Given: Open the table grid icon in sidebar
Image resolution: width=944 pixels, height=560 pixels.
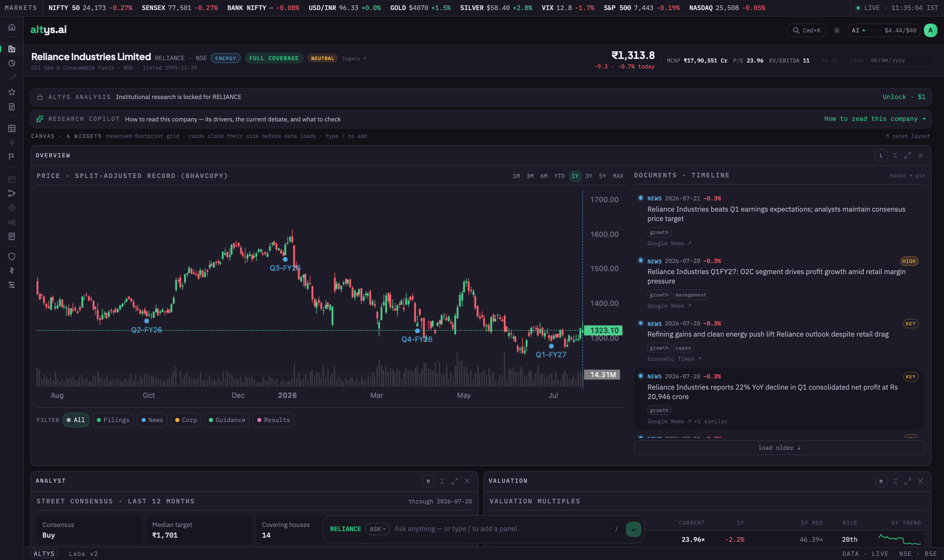Looking at the screenshot, I should click(x=12, y=128).
